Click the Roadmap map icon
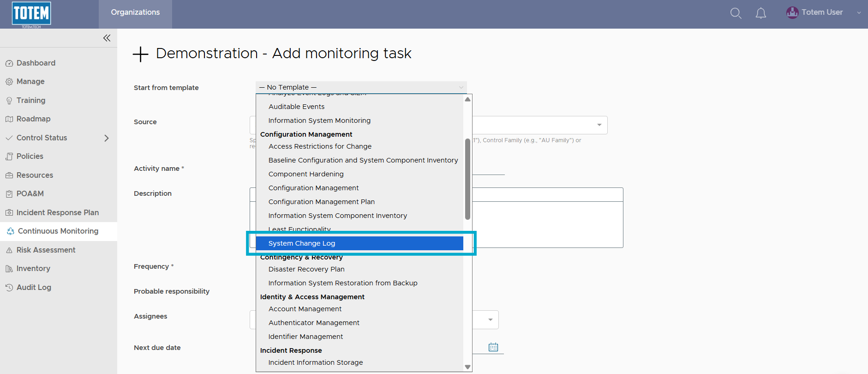 9,119
